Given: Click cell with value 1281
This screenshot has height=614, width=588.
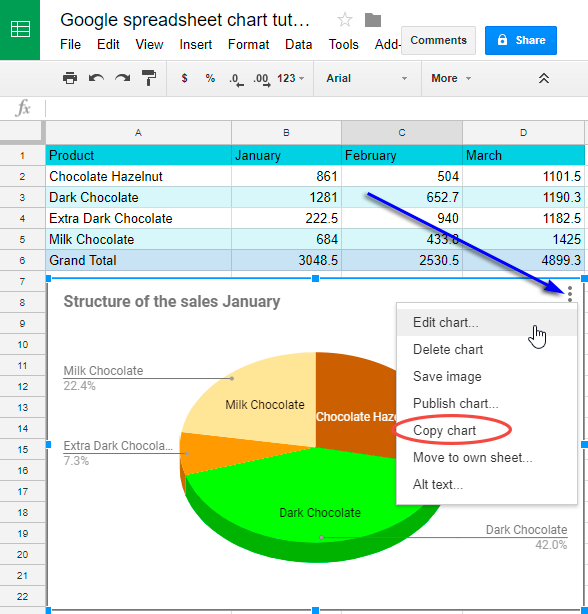Looking at the screenshot, I should 286,197.
